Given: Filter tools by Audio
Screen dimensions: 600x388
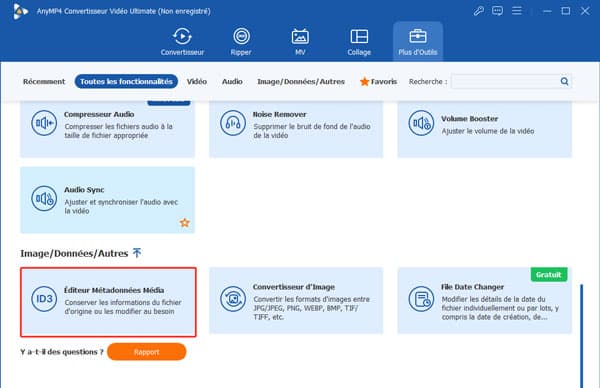Looking at the screenshot, I should [232, 82].
